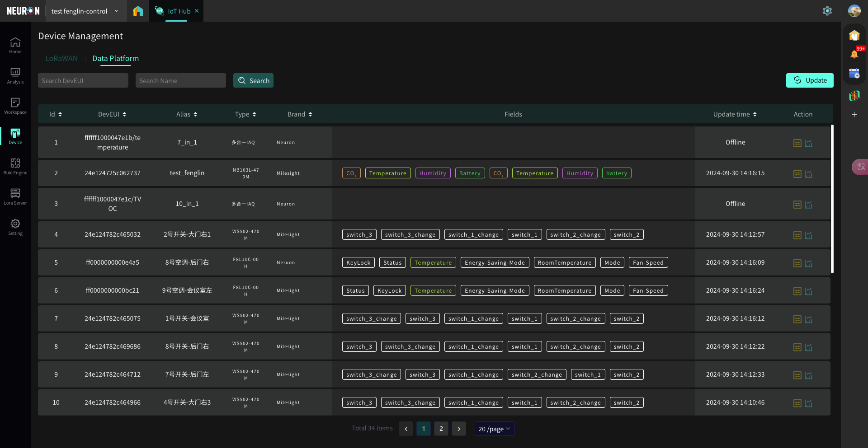Open the Setting sidebar item
The width and height of the screenshot is (868, 448).
click(x=15, y=227)
